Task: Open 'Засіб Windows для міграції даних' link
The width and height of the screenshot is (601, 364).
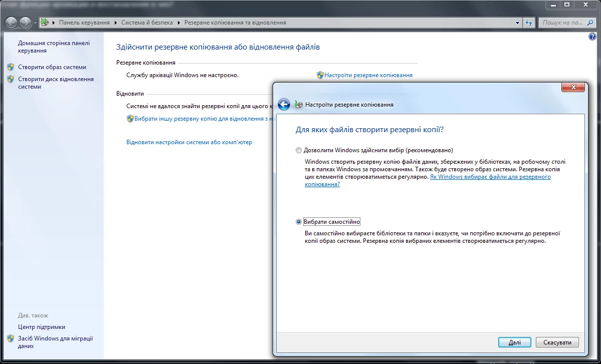Action: [56, 342]
